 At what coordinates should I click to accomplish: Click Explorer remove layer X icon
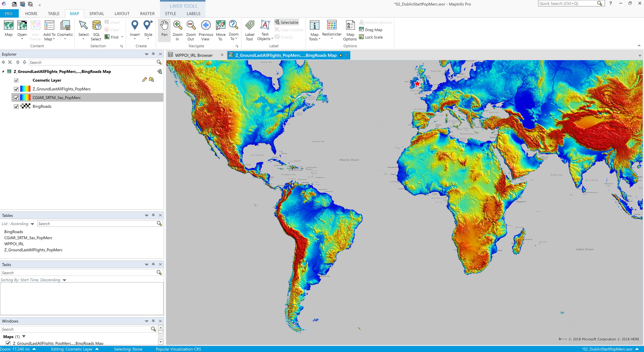[x=10, y=62]
